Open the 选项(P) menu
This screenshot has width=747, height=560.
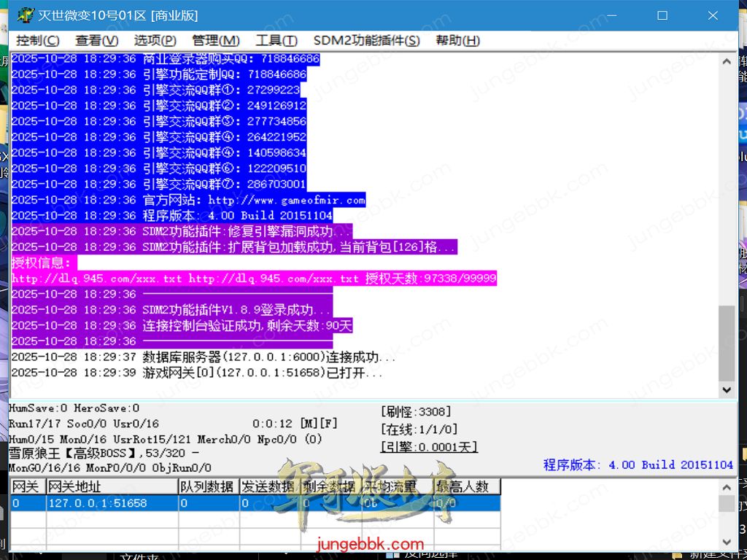coord(155,41)
